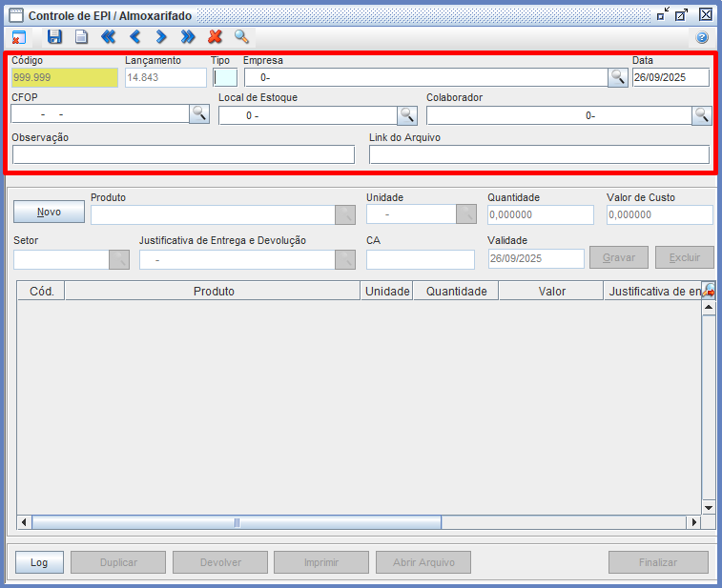Click the Link do Arquivo field
722x588 pixels.
539,154
